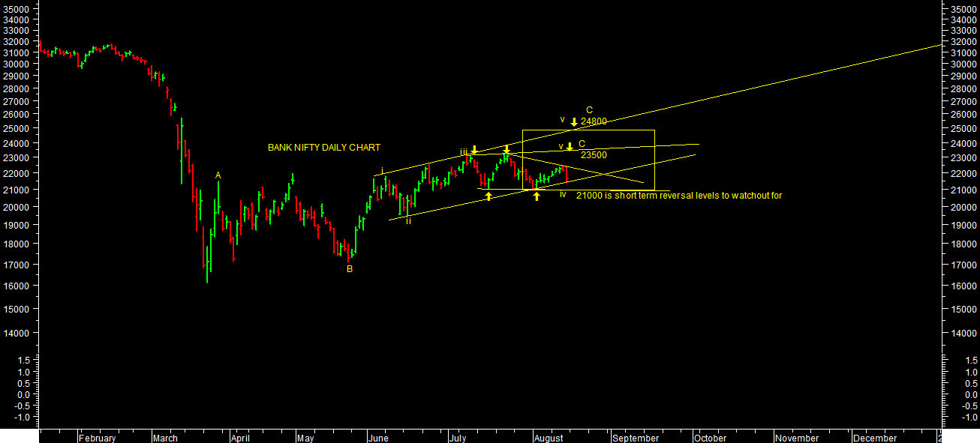
Task: Click the down arrow left of the 23500 label
Action: [x=570, y=146]
